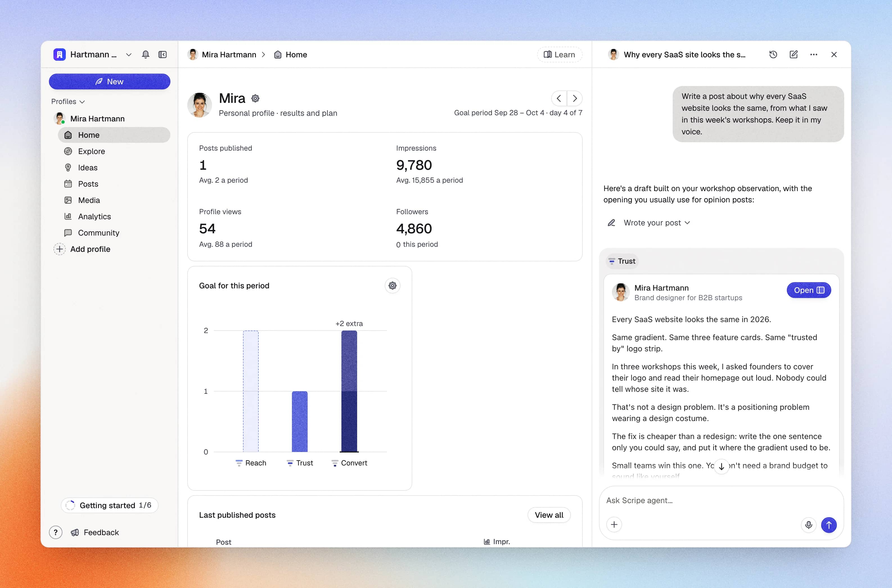Add attachment with plus button in chat
This screenshot has height=588, width=892.
pos(614,524)
